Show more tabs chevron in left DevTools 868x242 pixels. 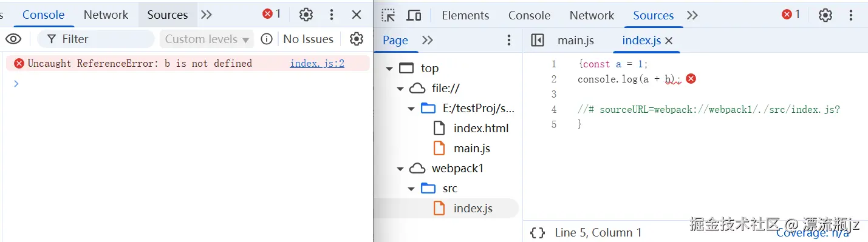(207, 15)
